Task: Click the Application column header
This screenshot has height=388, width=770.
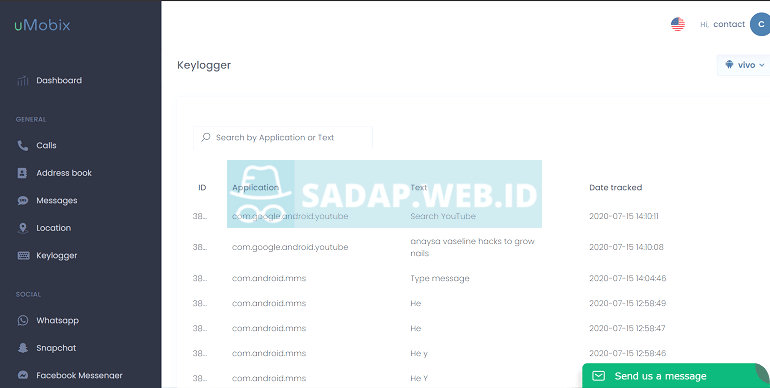Action: tap(255, 188)
